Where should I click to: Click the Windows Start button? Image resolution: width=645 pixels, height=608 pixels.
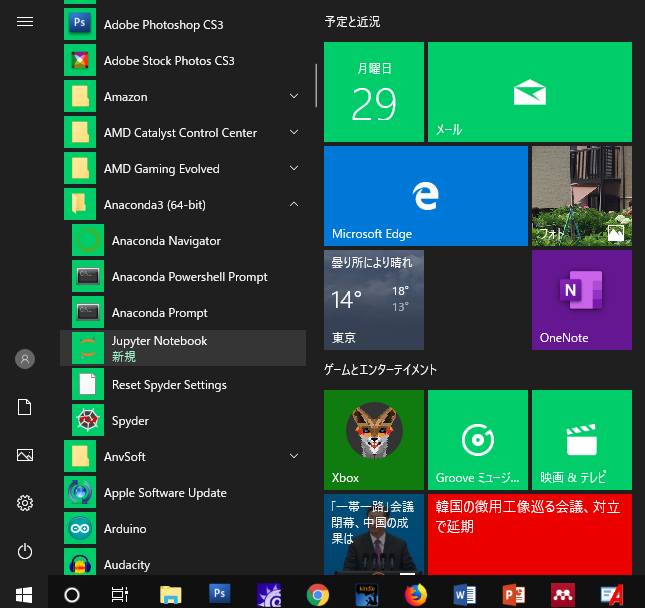(x=24, y=594)
